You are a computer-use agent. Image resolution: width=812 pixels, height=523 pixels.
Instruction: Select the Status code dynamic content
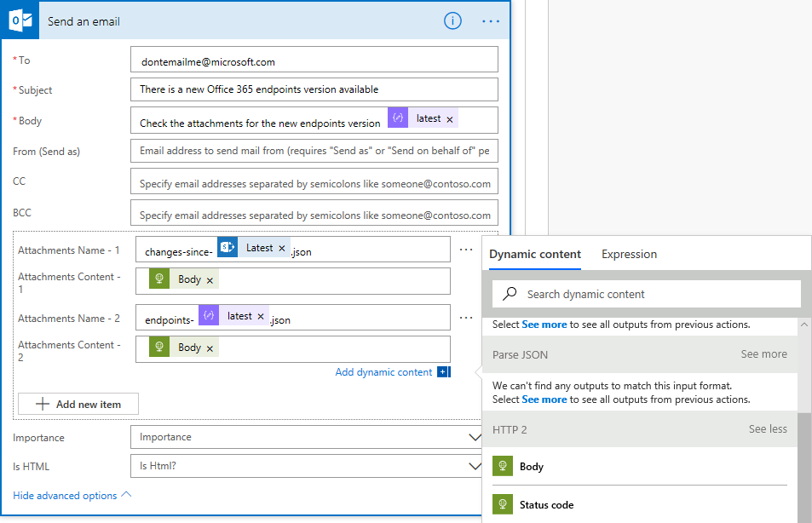coord(546,505)
